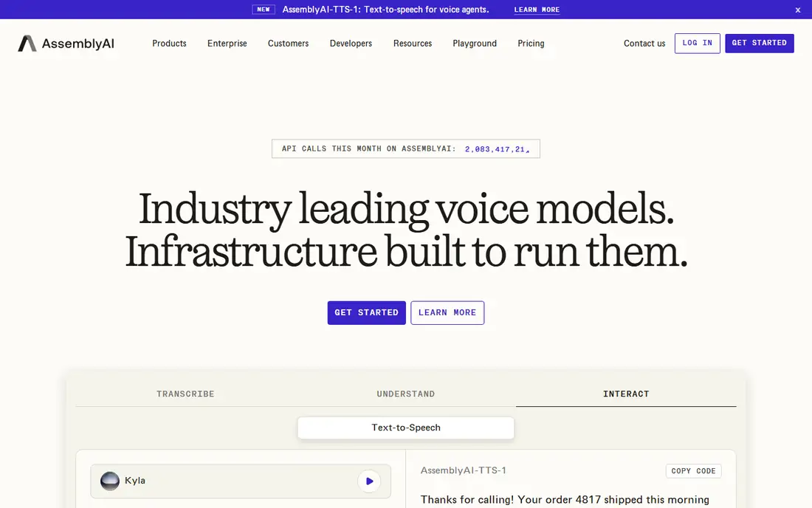Dismiss the announcement banner with the X
This screenshot has width=812, height=508.
pos(797,10)
